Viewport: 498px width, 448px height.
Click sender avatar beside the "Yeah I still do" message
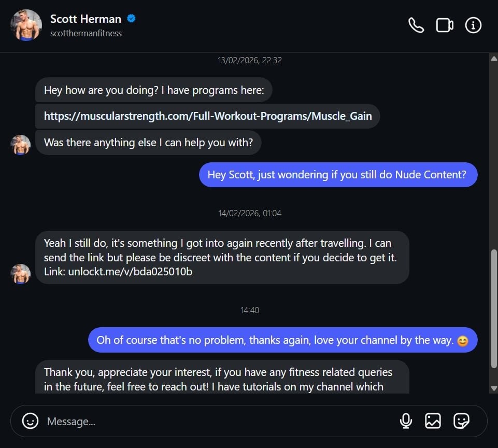tap(21, 274)
